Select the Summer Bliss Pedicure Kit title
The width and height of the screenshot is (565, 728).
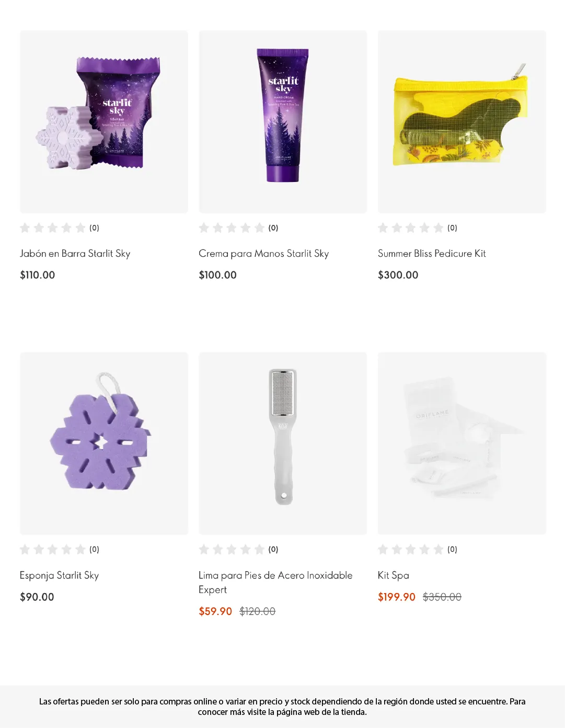(432, 254)
